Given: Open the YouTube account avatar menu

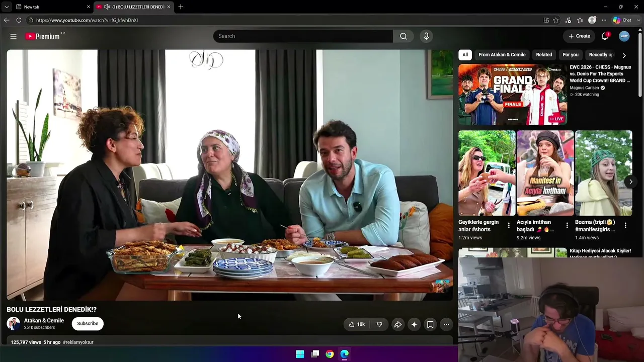Looking at the screenshot, I should pyautogui.click(x=624, y=36).
